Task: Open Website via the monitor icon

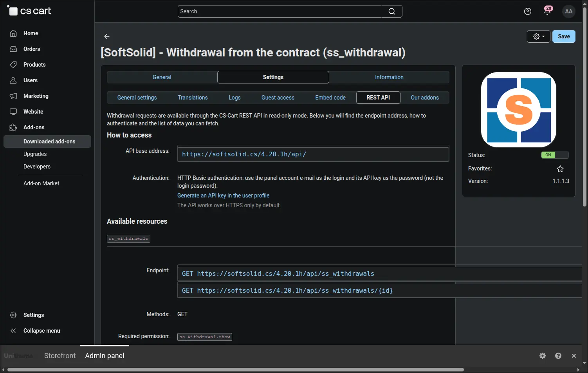Action: 13,112
